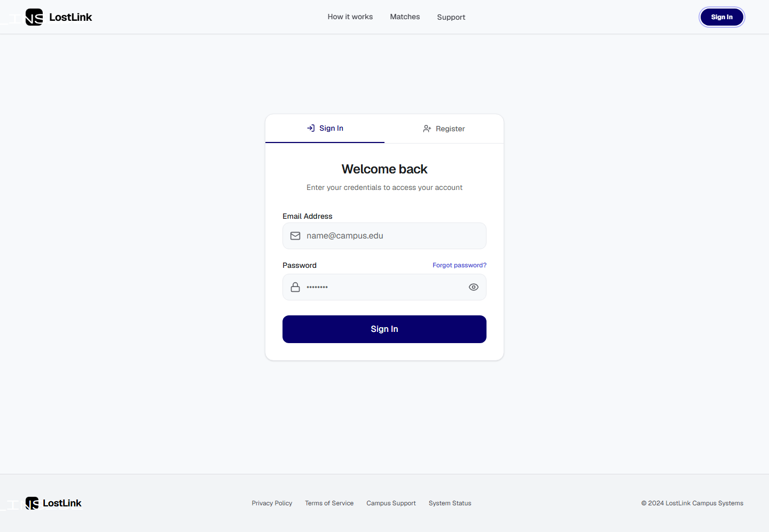
Task: Click the LostLink logo icon in header
Action: 34,17
